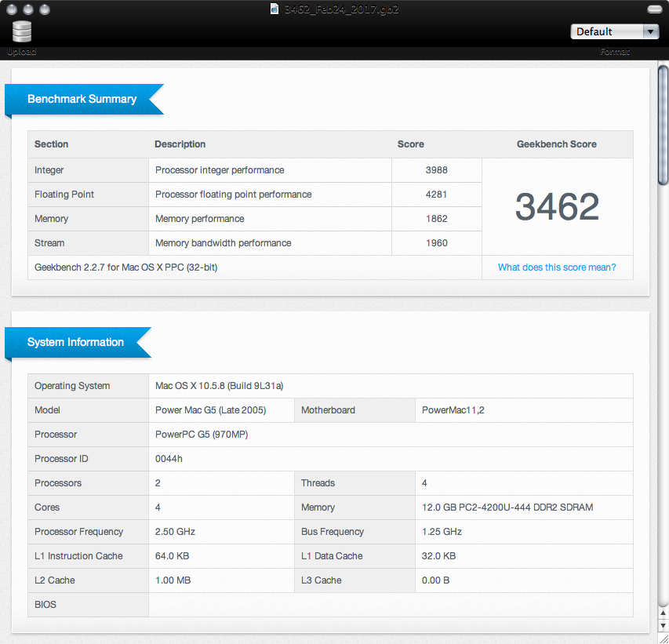Click the document icon in title bar
This screenshot has height=644, width=669.
(275, 9)
